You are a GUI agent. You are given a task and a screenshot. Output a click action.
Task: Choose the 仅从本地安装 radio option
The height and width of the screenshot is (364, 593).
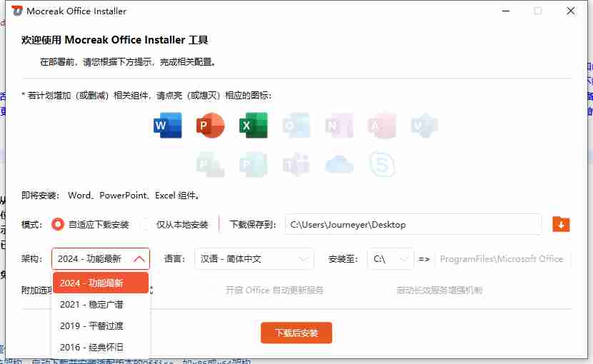(146, 224)
